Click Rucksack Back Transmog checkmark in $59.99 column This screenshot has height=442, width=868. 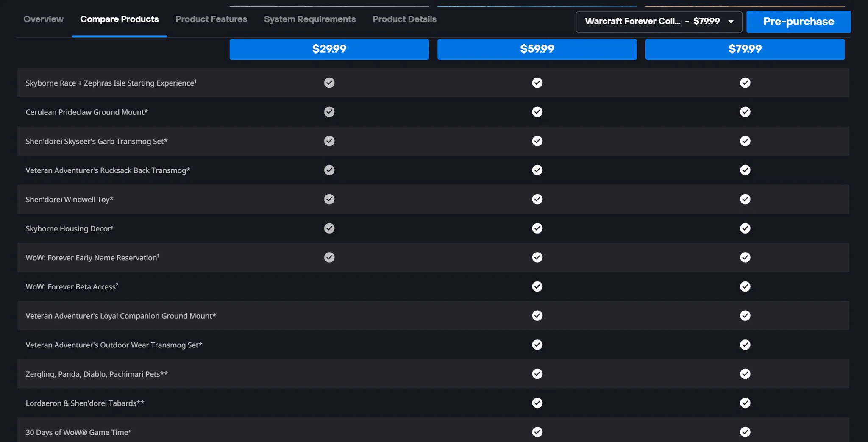[537, 170]
